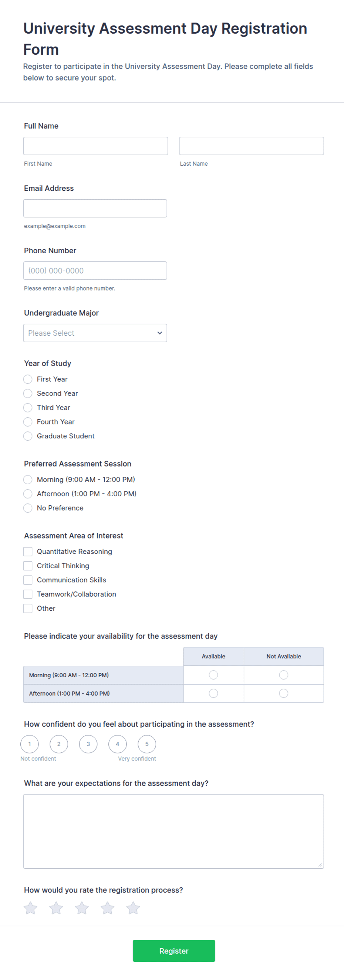Image resolution: width=344 pixels, height=980 pixels.
Task: Click the expectations text area
Action: click(173, 831)
